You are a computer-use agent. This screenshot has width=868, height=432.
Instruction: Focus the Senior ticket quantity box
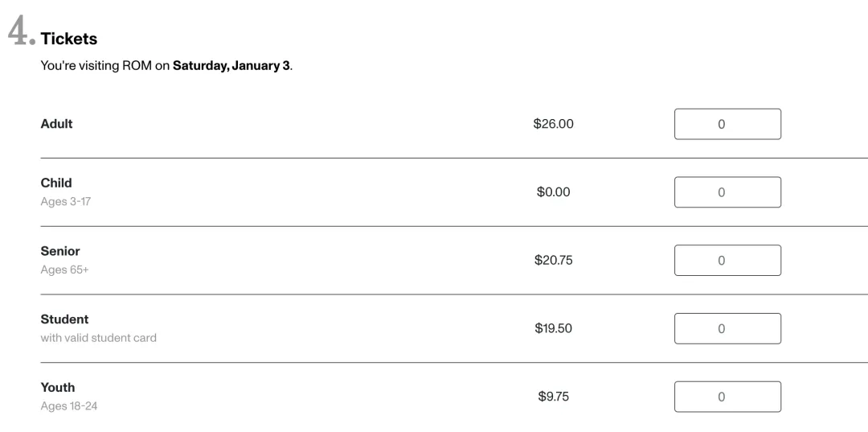727,261
